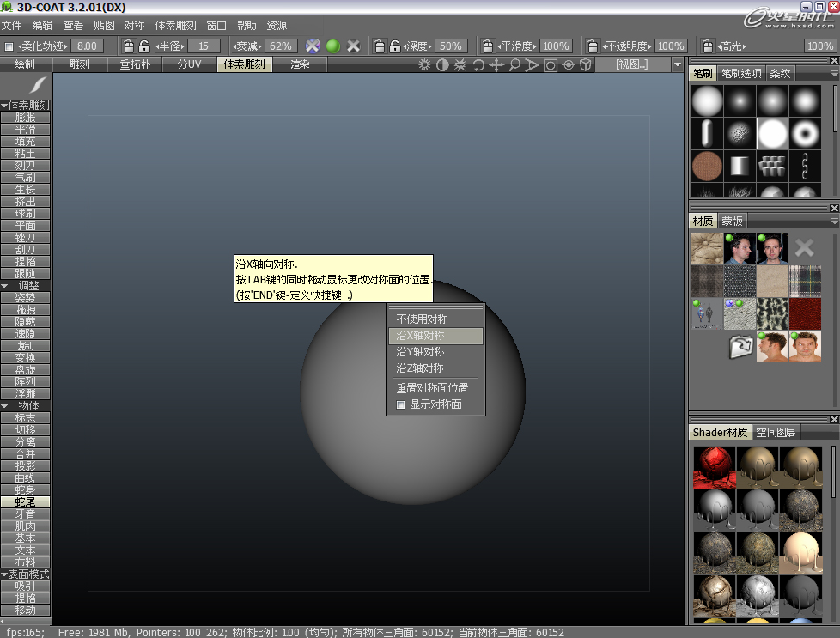Click the zoom magnifier view icon

click(x=514, y=64)
